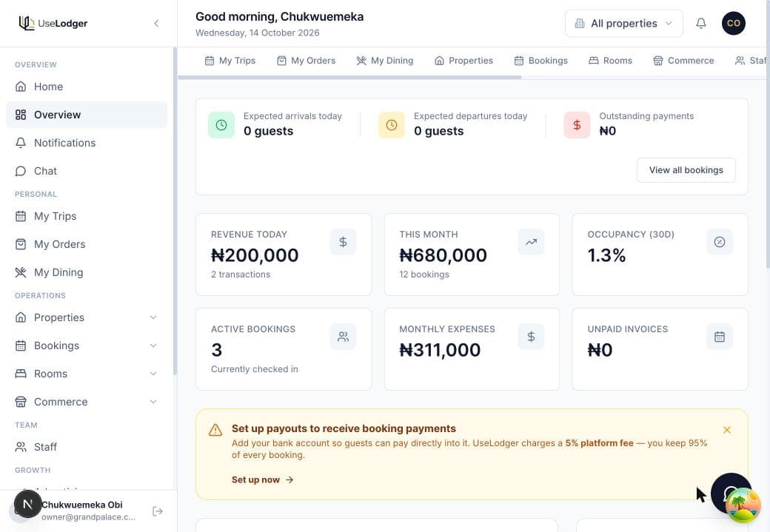Switch to the Rooms tab
The height and width of the screenshot is (532, 770).
(x=610, y=61)
